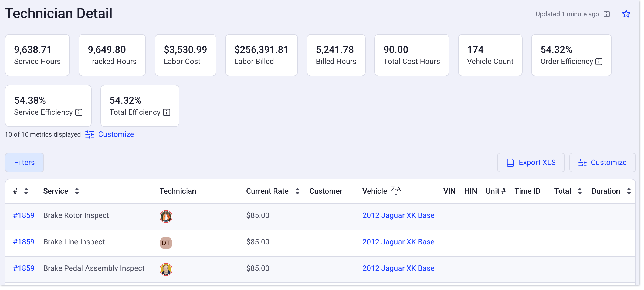
Task: Open Brake Pedal Assembly Inspect technician avatar
Action: 166,269
